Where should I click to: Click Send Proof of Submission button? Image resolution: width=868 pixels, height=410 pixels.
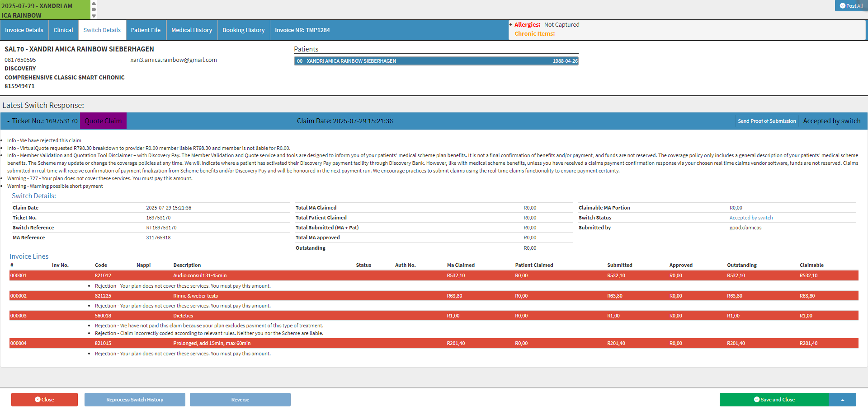tap(767, 121)
